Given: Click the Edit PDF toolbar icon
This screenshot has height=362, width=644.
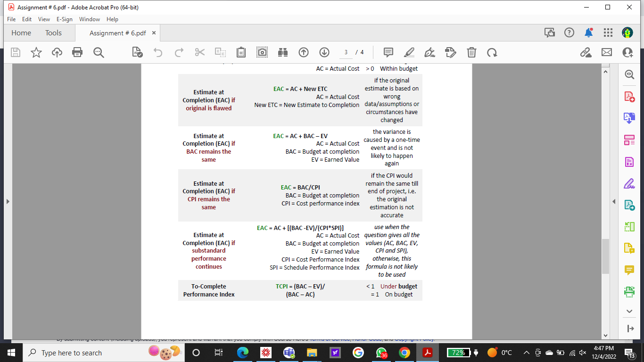Looking at the screenshot, I should pos(451,52).
